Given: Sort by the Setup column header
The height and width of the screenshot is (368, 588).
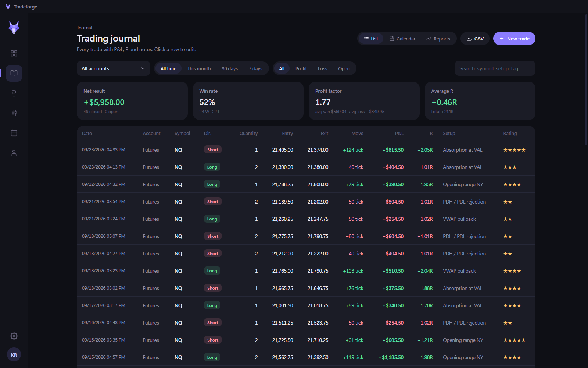Looking at the screenshot, I should coord(449,134).
